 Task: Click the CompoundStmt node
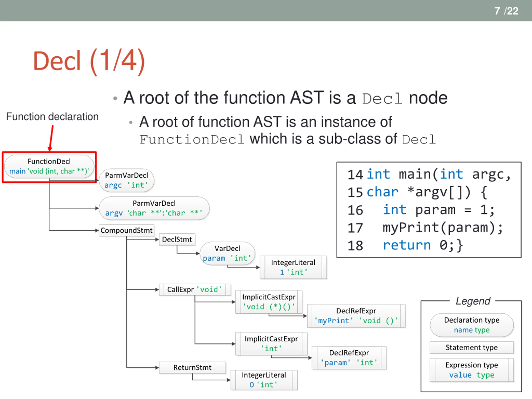pos(127,230)
